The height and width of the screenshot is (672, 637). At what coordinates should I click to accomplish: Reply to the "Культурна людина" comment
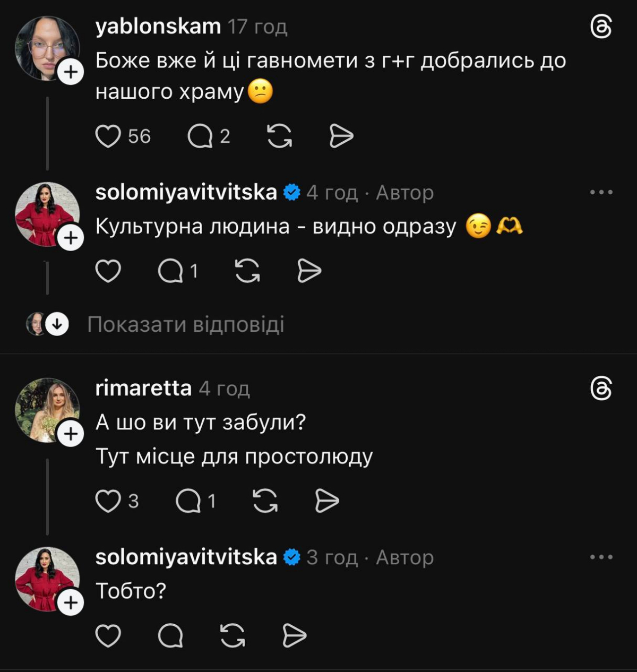tap(170, 271)
